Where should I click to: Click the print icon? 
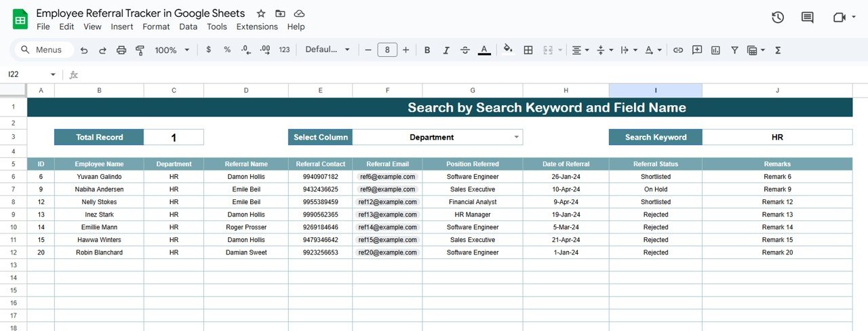(x=121, y=50)
